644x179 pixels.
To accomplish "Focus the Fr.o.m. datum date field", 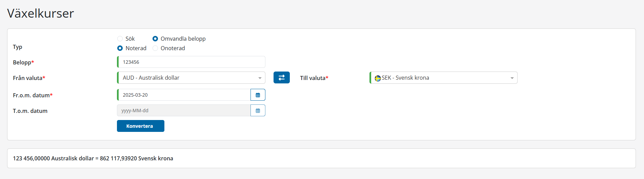I will coord(185,95).
